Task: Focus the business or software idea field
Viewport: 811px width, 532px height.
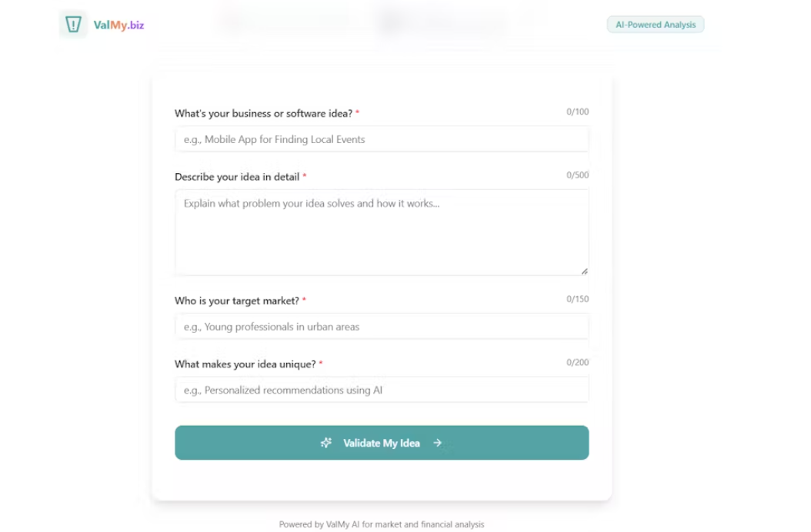Action: coord(382,139)
